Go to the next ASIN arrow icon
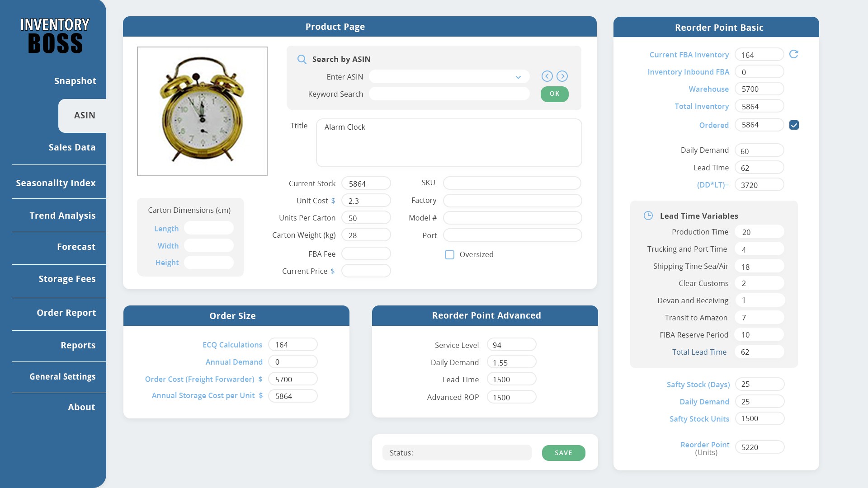Viewport: 868px width, 488px height. click(x=562, y=76)
